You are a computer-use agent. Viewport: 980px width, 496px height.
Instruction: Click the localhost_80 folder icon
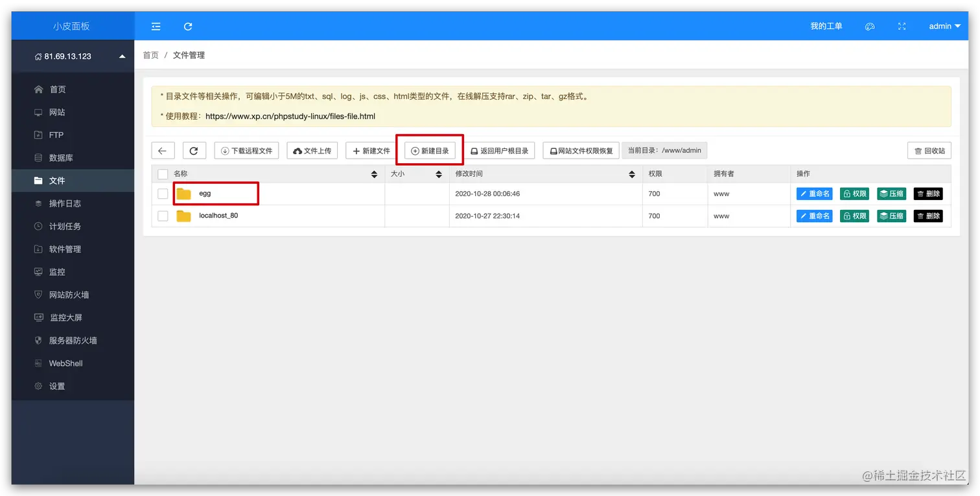pos(184,216)
